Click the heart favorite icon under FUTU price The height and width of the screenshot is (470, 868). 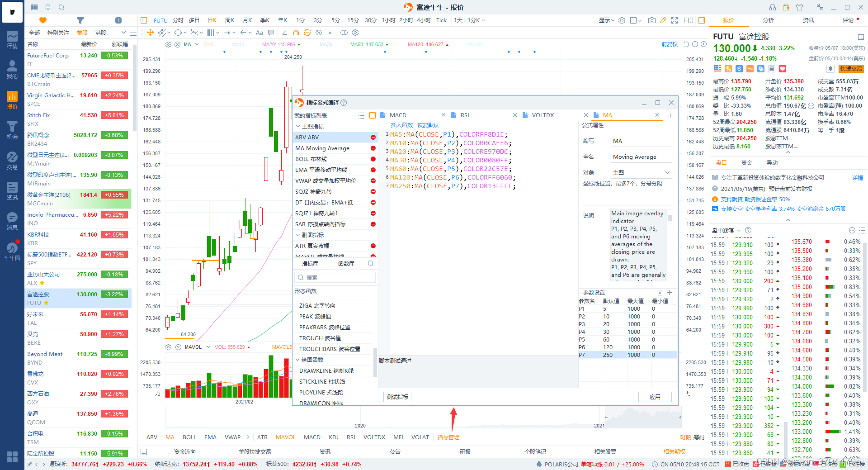[783, 69]
